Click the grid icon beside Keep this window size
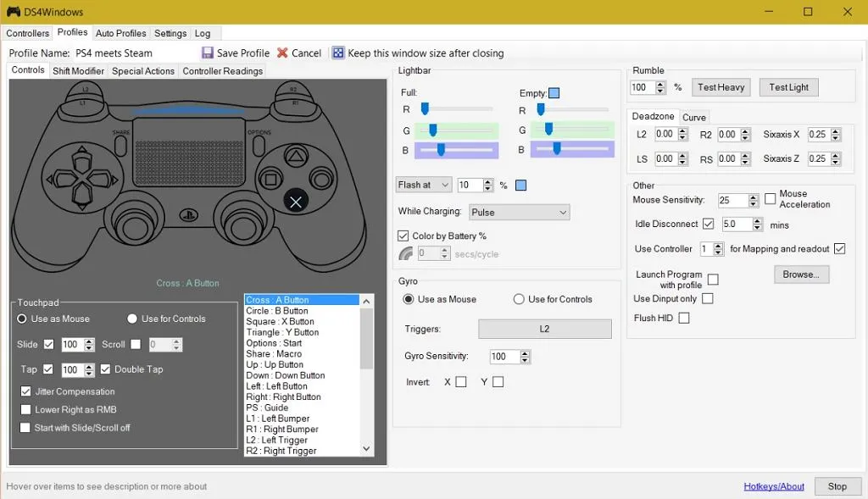This screenshot has height=499, width=868. [338, 53]
